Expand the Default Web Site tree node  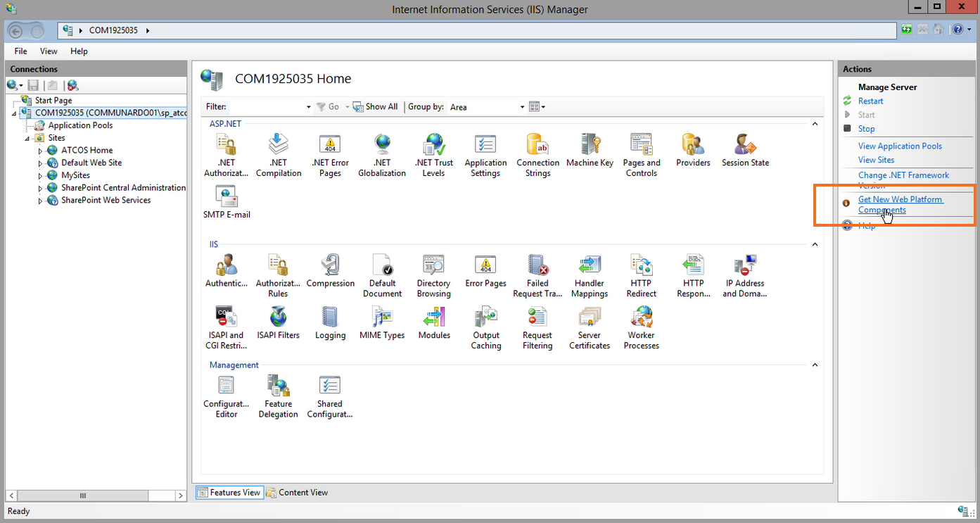point(41,163)
